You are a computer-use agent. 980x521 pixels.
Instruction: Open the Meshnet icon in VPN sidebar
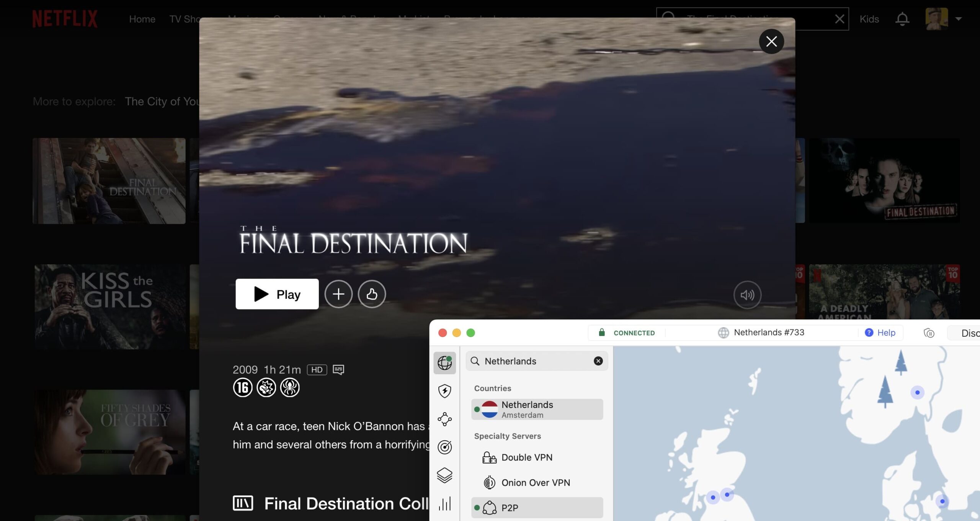[x=444, y=419]
